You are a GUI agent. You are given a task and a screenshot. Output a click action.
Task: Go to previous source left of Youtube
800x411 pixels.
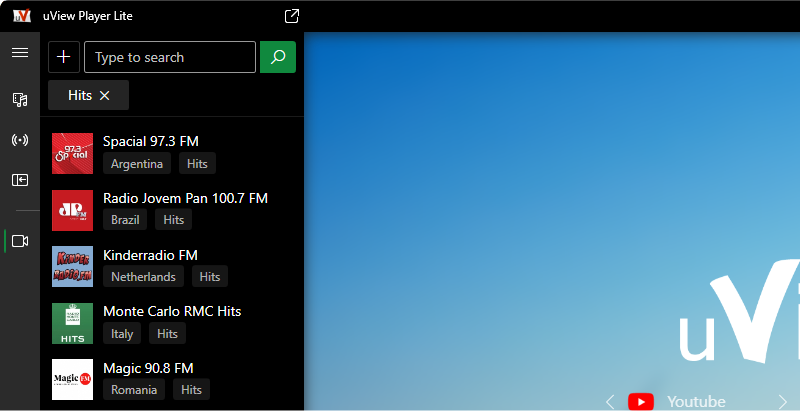pyautogui.click(x=610, y=402)
